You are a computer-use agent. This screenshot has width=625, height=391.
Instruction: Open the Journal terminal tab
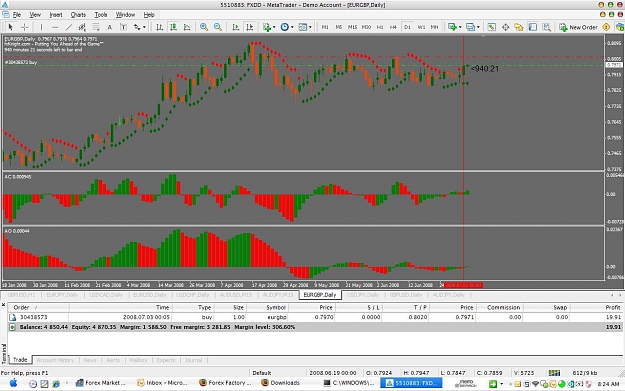[193, 360]
